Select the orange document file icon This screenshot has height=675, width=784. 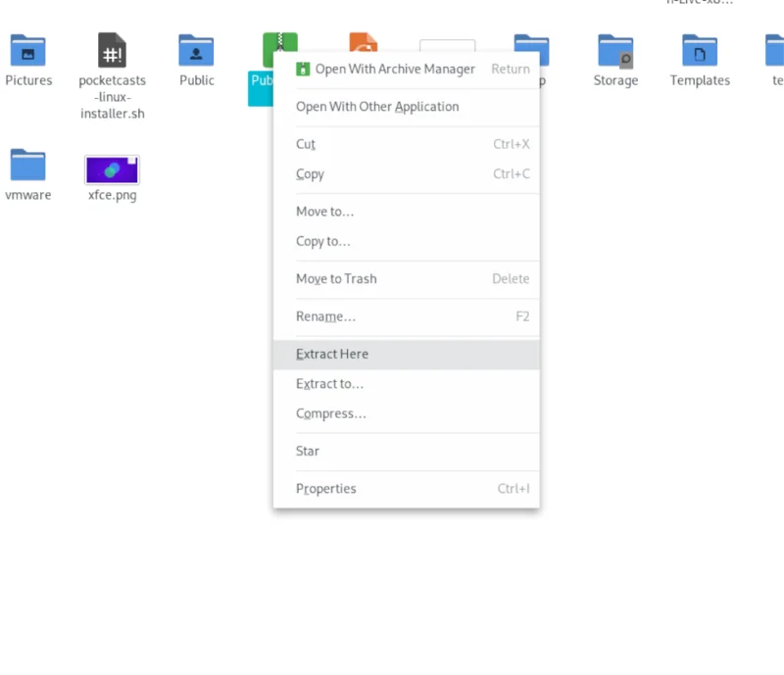tap(364, 42)
